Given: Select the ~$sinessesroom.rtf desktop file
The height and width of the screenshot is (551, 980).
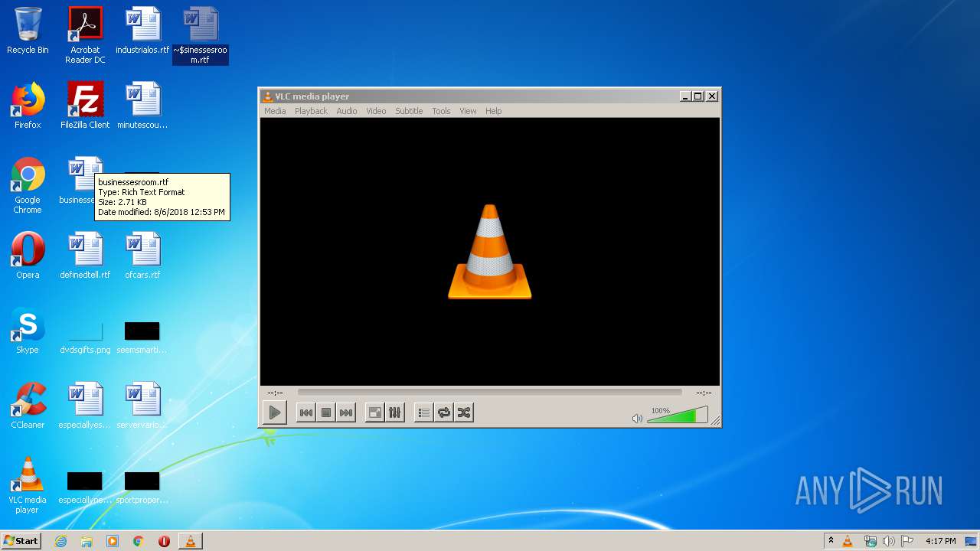Looking at the screenshot, I should pos(201,35).
